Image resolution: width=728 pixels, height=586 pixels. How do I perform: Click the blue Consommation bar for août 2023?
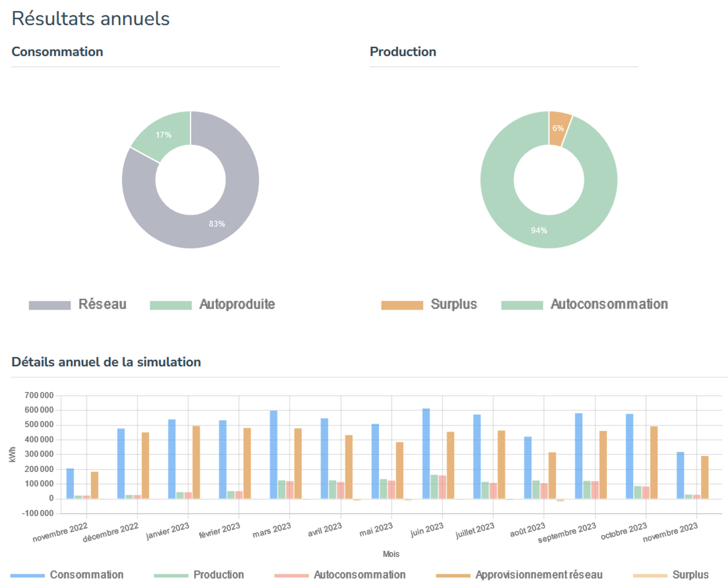528,468
